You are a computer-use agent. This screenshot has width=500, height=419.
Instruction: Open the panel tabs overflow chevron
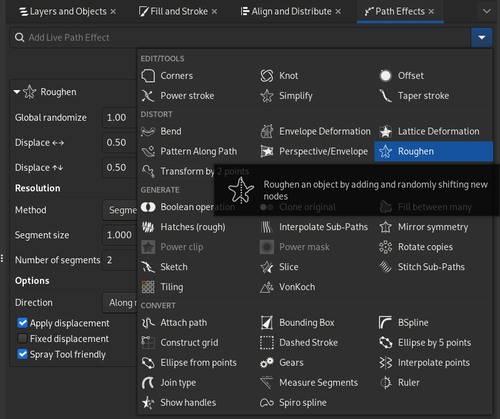[x=487, y=11]
